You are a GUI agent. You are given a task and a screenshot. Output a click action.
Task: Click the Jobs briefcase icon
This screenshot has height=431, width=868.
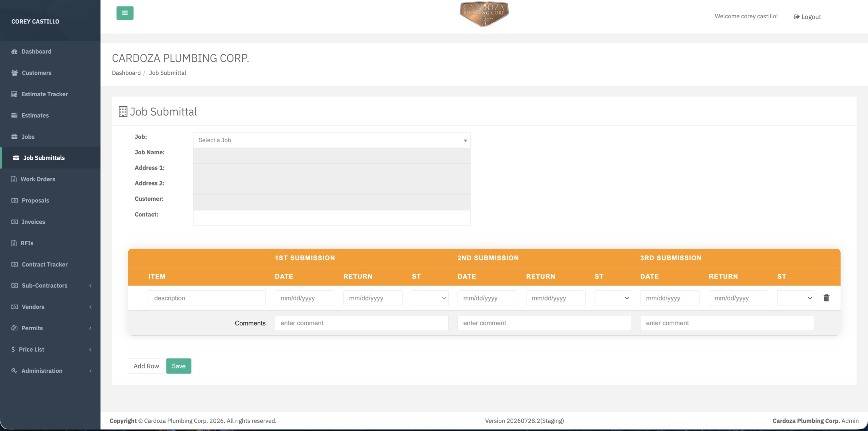click(x=14, y=137)
